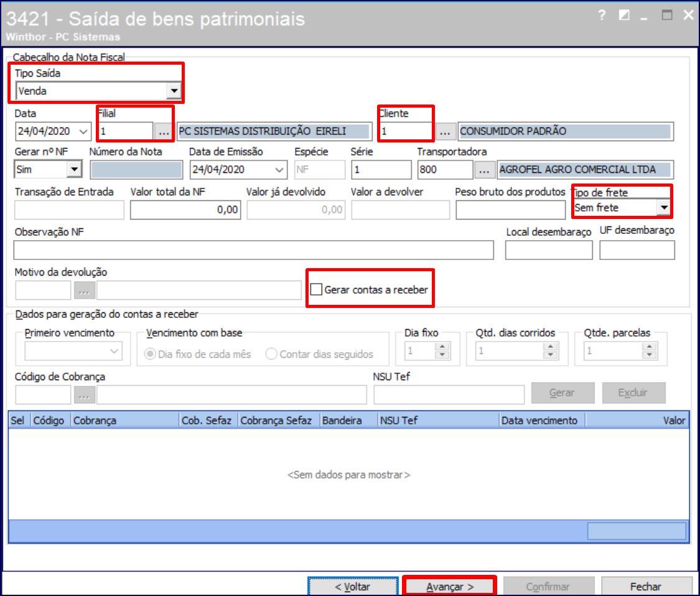Viewport: 700px width, 596px height.
Task: Click the UF desembaraço field
Action: point(637,250)
